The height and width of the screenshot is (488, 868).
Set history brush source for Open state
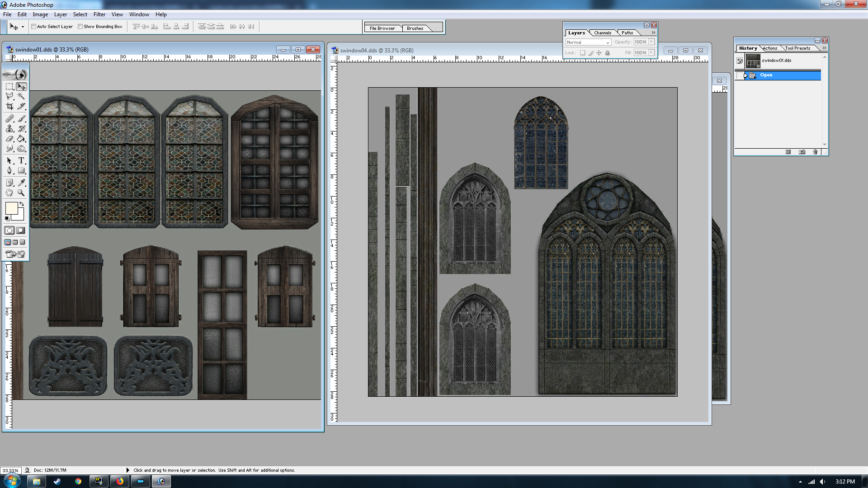pyautogui.click(x=740, y=75)
